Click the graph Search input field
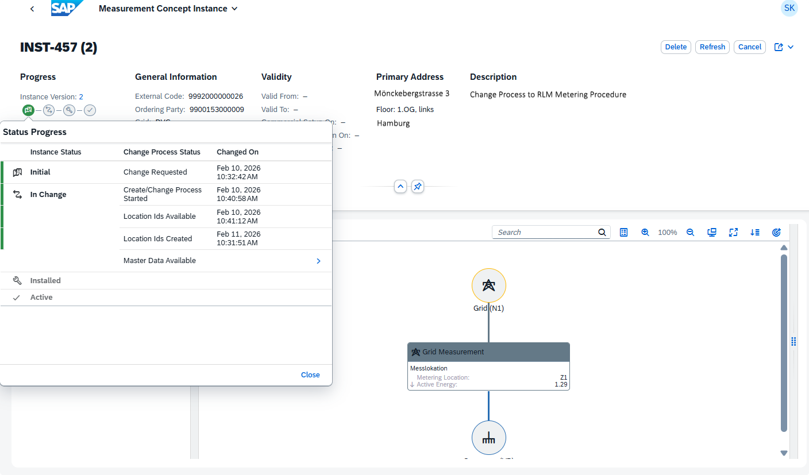 545,232
